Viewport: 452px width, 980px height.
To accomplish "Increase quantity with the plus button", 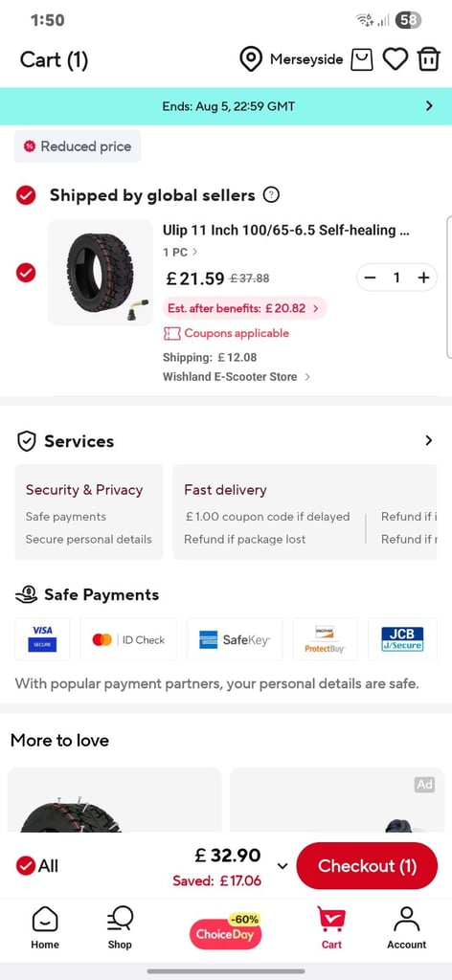I will [424, 278].
